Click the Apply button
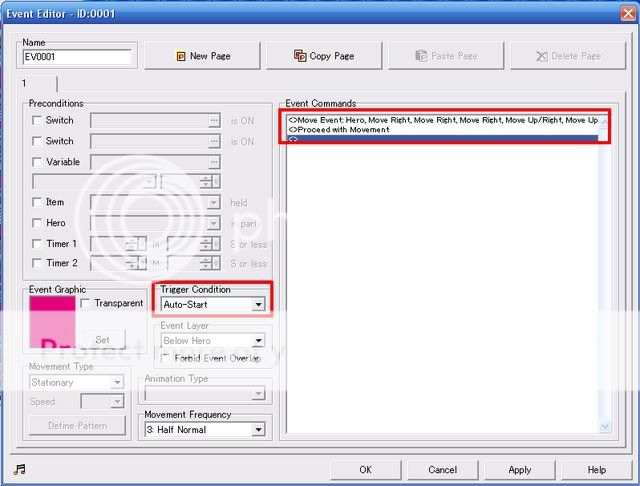Viewport: 640px width, 486px height. (519, 469)
